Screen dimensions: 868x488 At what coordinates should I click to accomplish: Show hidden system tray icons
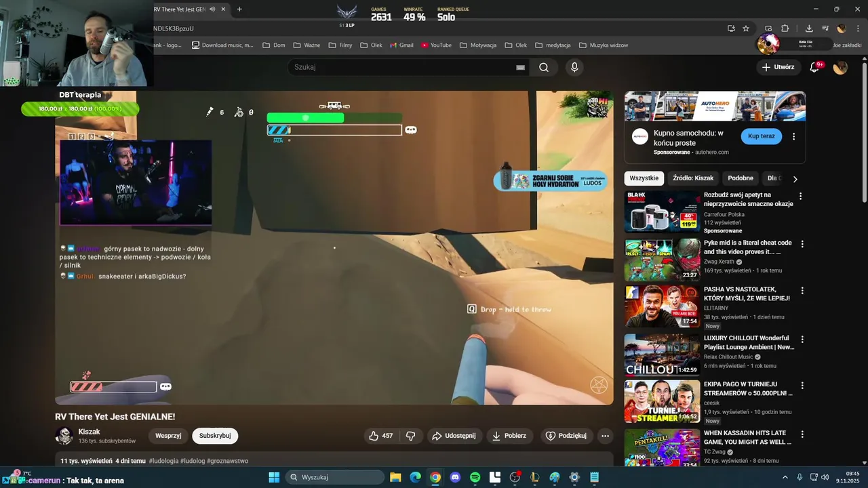pos(785,477)
